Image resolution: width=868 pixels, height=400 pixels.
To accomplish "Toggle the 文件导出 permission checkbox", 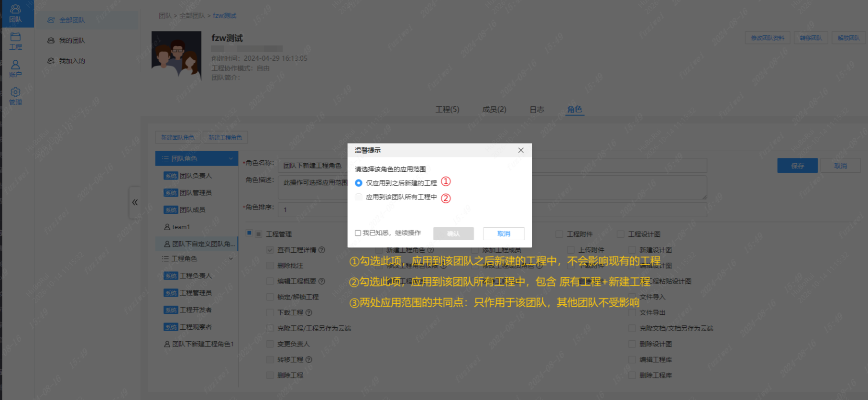I will click(632, 312).
